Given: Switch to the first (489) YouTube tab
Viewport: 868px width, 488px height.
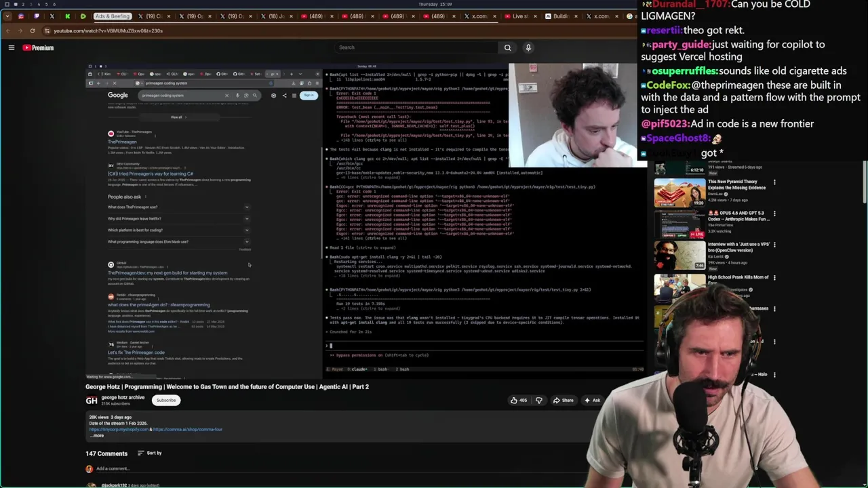Looking at the screenshot, I should tap(316, 16).
